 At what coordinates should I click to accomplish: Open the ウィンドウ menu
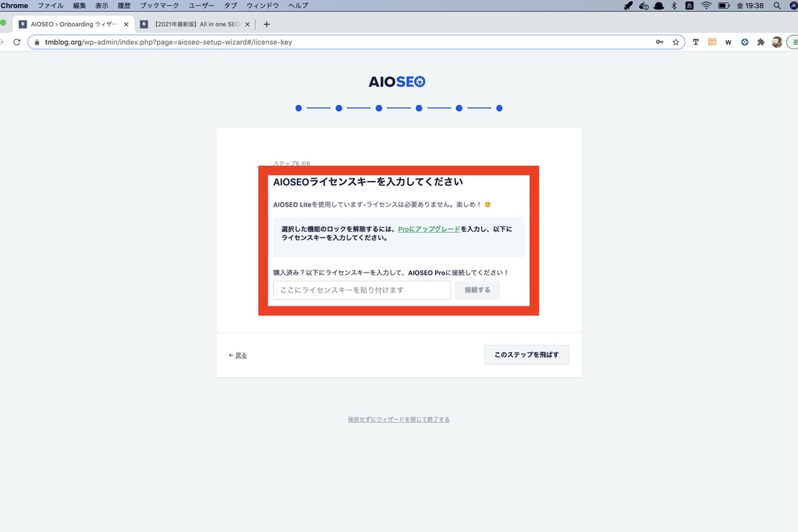[262, 6]
